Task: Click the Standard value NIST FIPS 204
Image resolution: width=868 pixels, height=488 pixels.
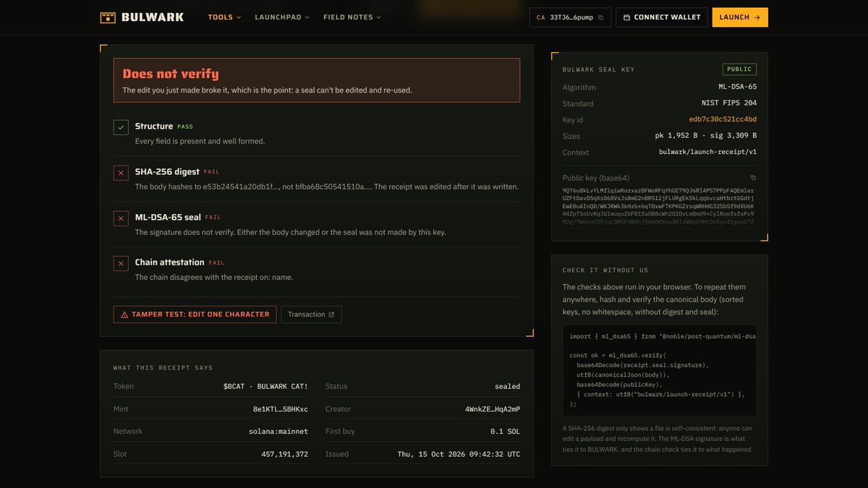Action: tap(729, 103)
